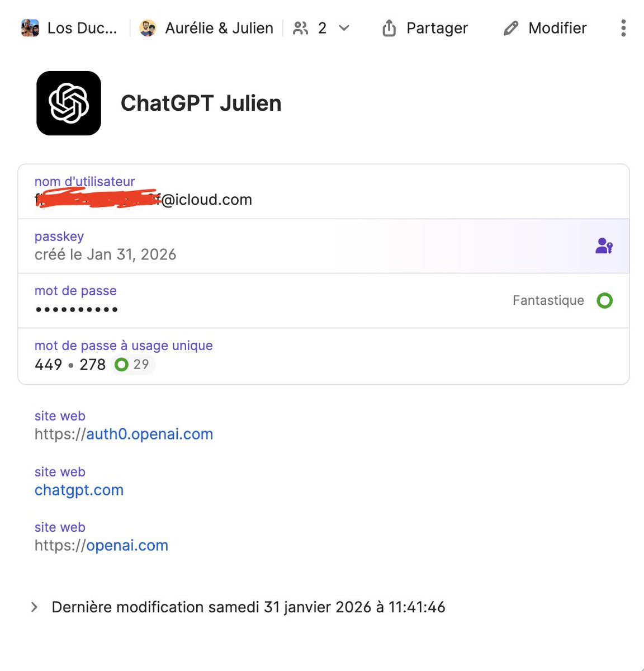Click the Modifier edit button

coord(545,28)
